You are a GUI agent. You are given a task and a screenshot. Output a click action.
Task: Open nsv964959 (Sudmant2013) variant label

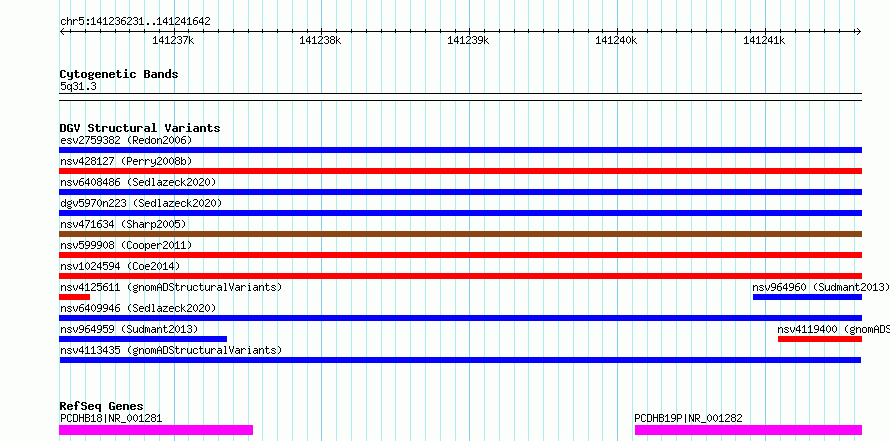tap(129, 329)
